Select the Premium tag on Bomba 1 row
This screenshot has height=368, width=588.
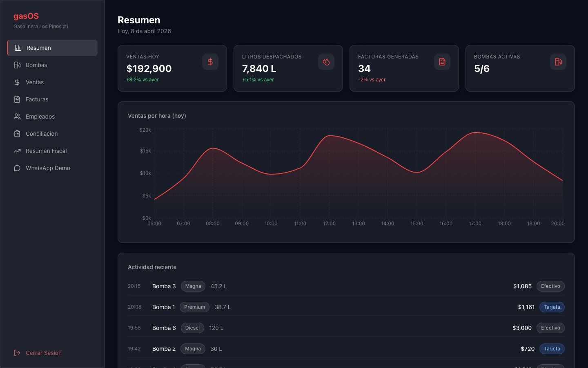pos(194,307)
